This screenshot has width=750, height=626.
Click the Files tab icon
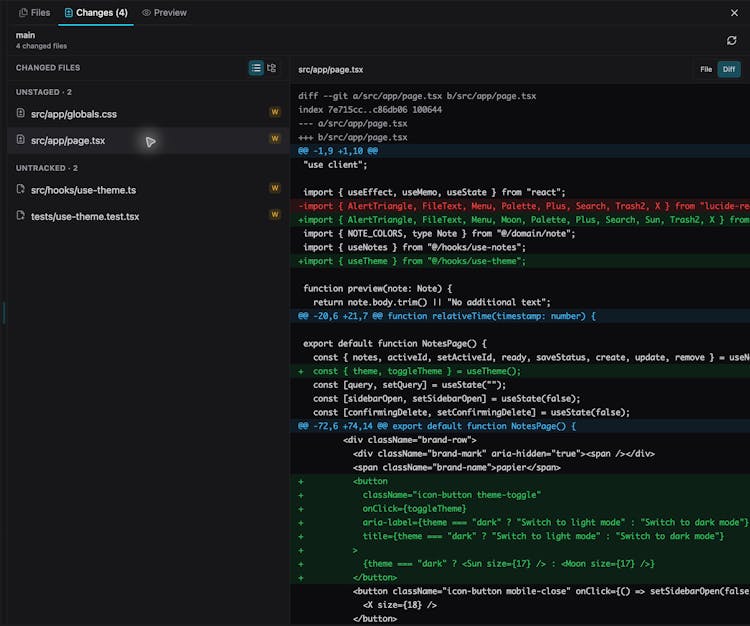coord(23,13)
